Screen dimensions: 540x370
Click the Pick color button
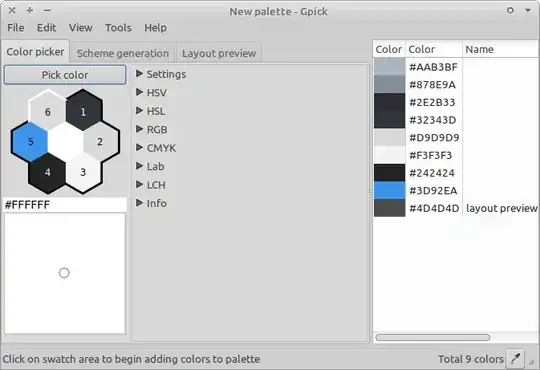65,75
